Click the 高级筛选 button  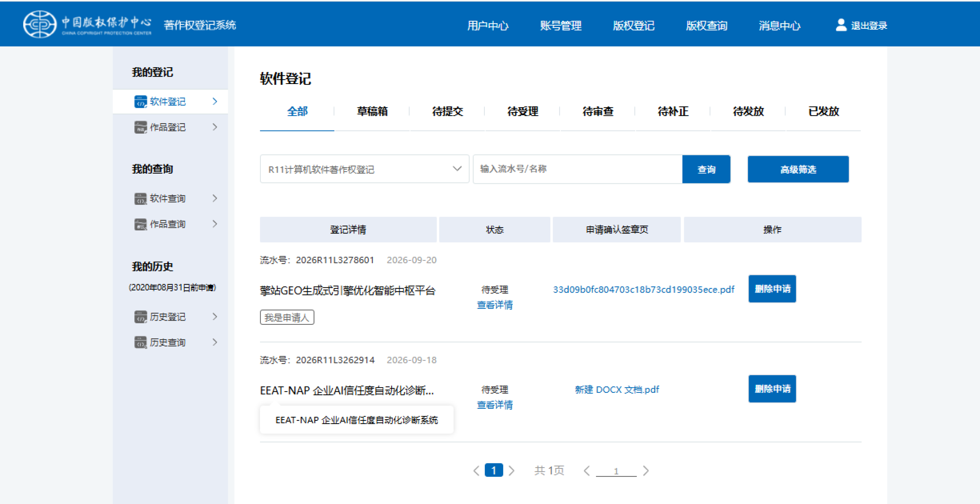(798, 169)
